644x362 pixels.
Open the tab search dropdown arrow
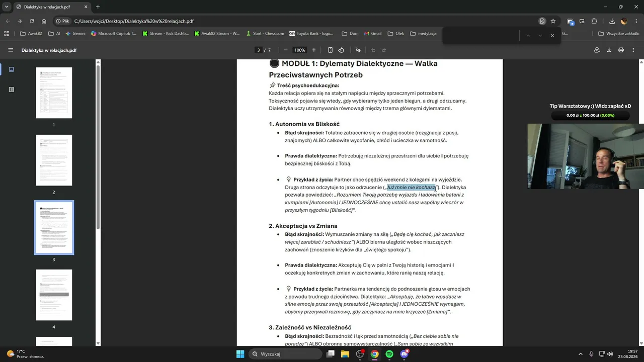point(7,7)
